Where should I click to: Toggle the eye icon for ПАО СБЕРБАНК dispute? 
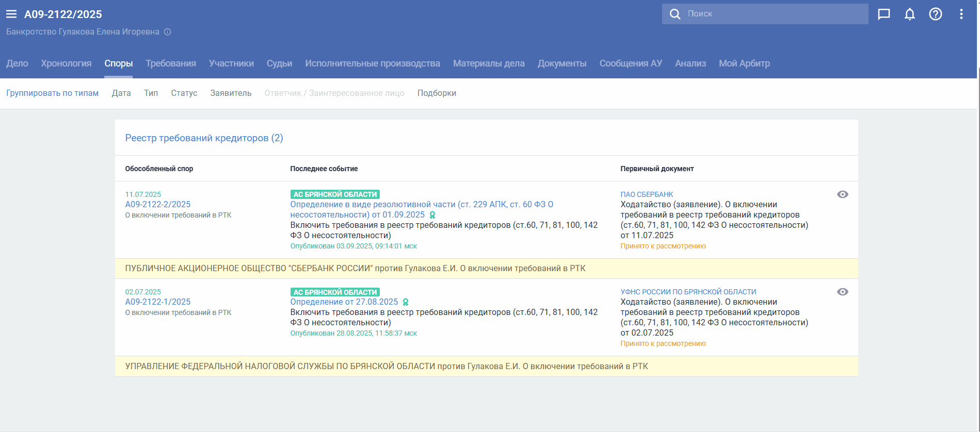pos(842,194)
